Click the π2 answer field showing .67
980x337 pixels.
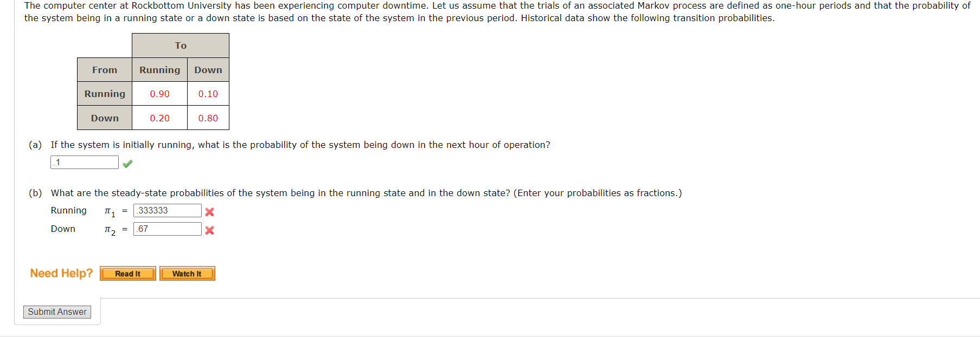[x=167, y=229]
